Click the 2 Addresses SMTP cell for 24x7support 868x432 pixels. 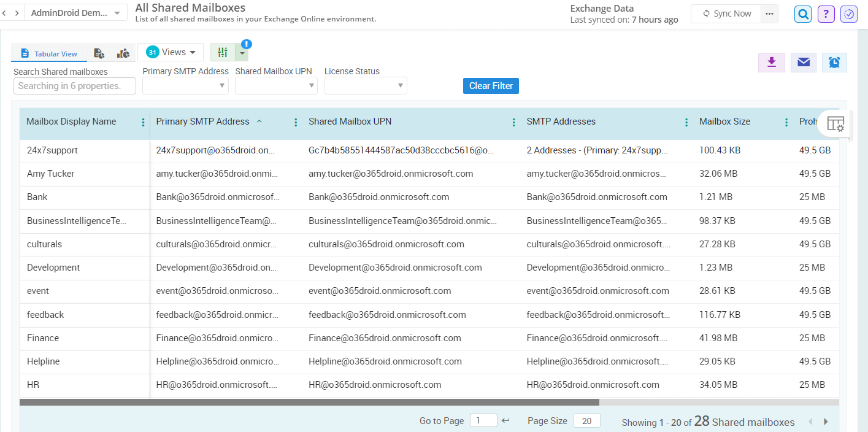[x=597, y=150]
